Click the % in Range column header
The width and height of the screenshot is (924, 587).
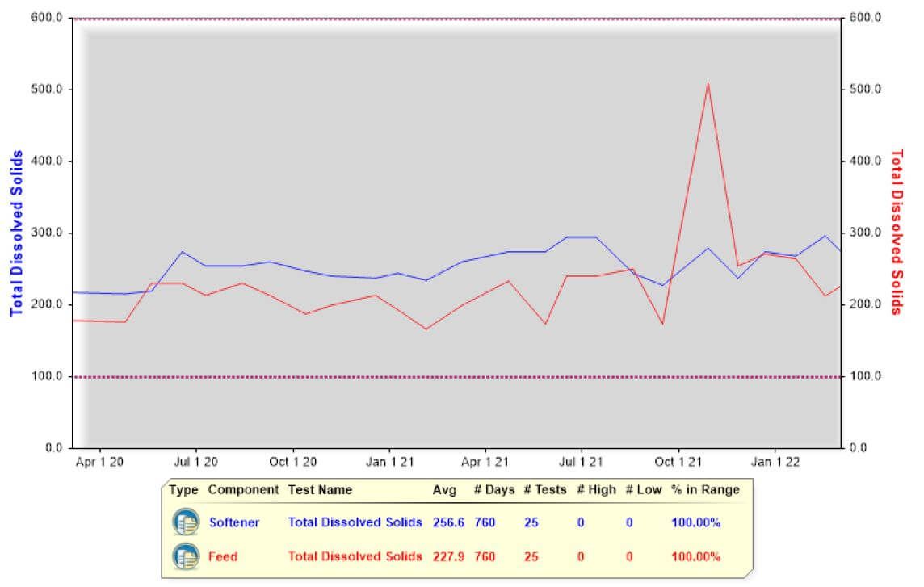705,489
